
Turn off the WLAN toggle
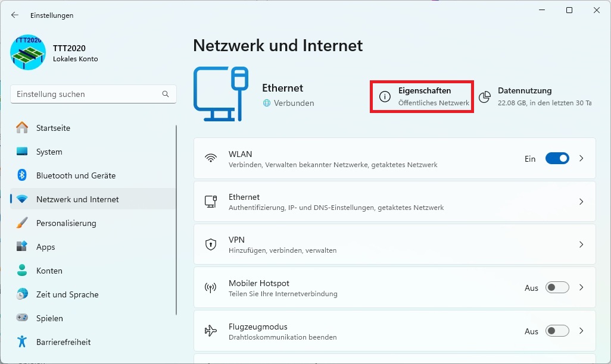click(557, 158)
